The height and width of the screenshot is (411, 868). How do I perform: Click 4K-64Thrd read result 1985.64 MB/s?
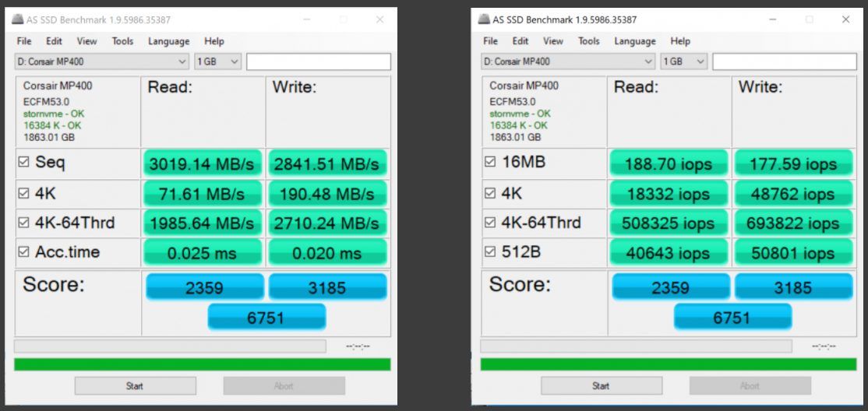(203, 223)
